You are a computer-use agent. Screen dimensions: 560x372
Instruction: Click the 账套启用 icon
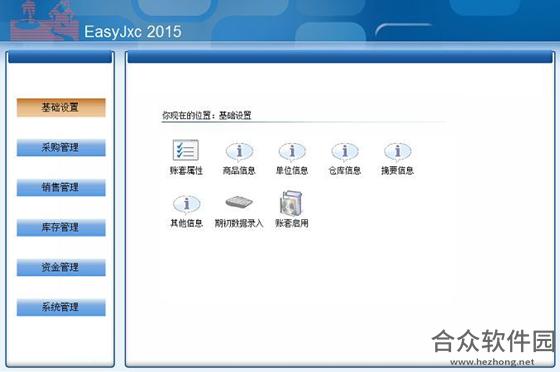291,203
